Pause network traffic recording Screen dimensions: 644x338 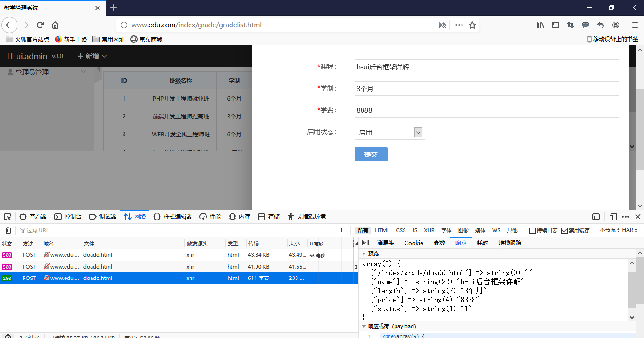[x=343, y=230]
